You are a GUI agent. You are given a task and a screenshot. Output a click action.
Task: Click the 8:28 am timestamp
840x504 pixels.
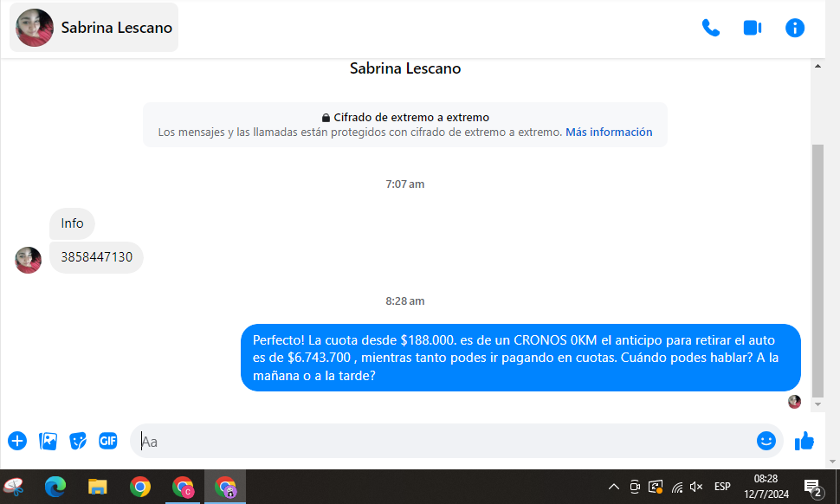(405, 301)
